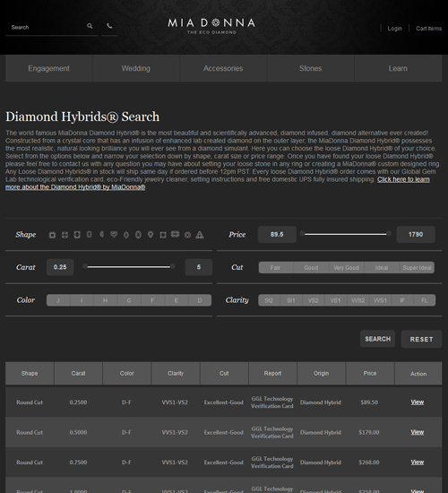Select the Oval shape icon
This screenshot has height=493, width=448.
(x=138, y=235)
